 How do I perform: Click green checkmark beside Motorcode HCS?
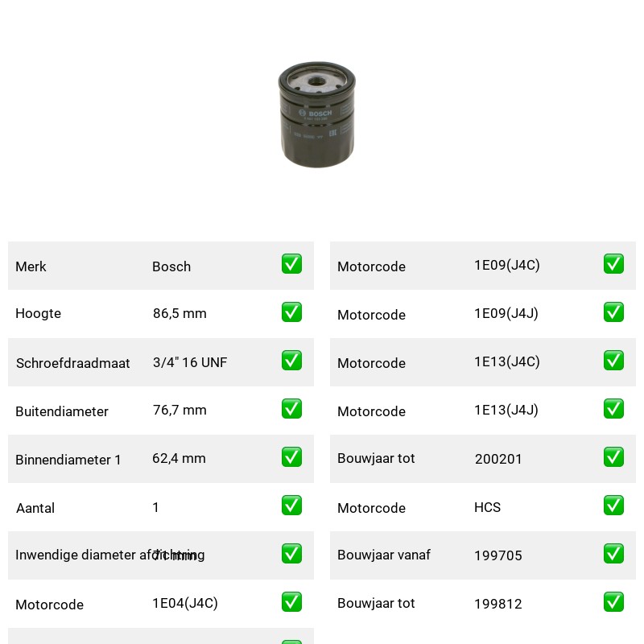point(613,506)
